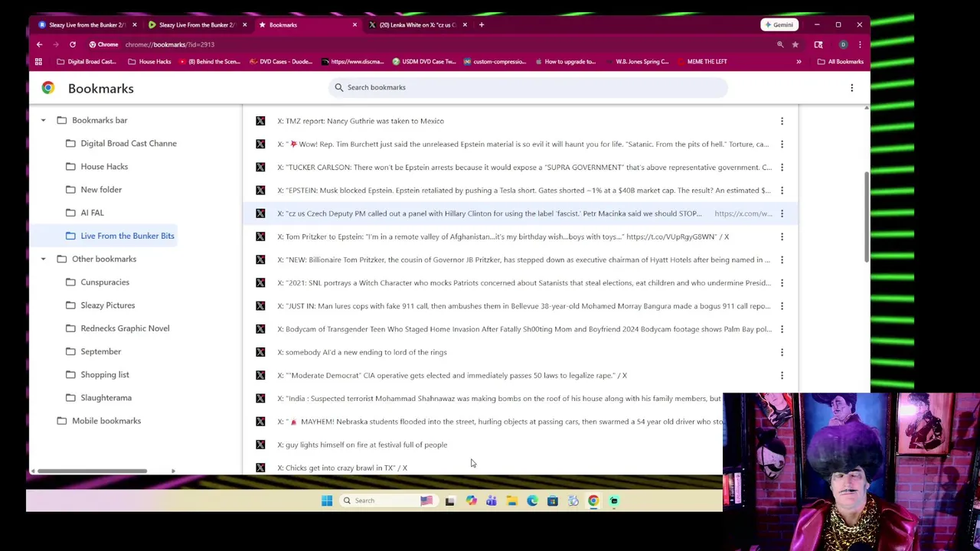Open House Hacks folder on bookmarks bar
This screenshot has width=980, height=551.
click(149, 61)
